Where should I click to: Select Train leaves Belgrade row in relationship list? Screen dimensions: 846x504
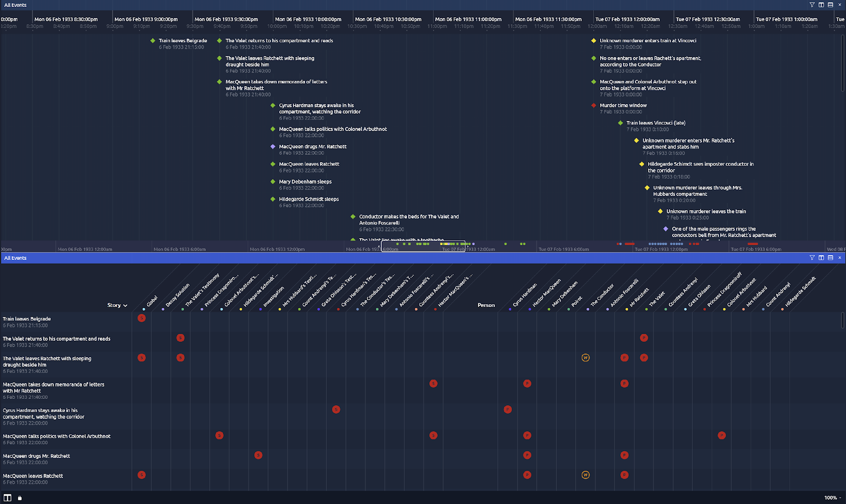[66, 322]
